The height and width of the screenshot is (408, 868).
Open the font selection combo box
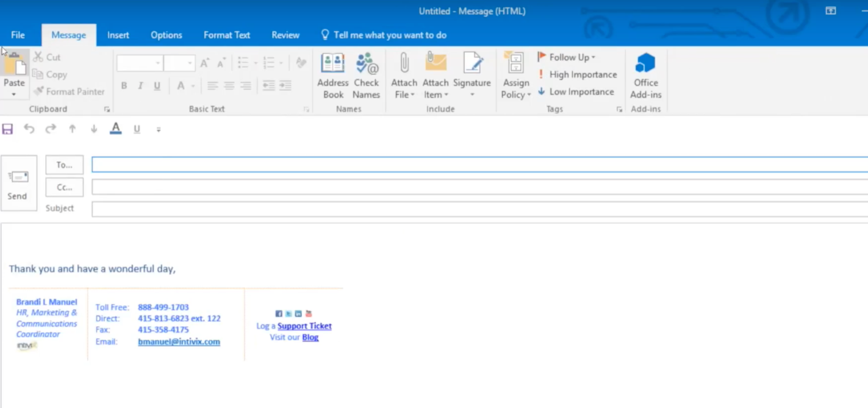[x=139, y=63]
